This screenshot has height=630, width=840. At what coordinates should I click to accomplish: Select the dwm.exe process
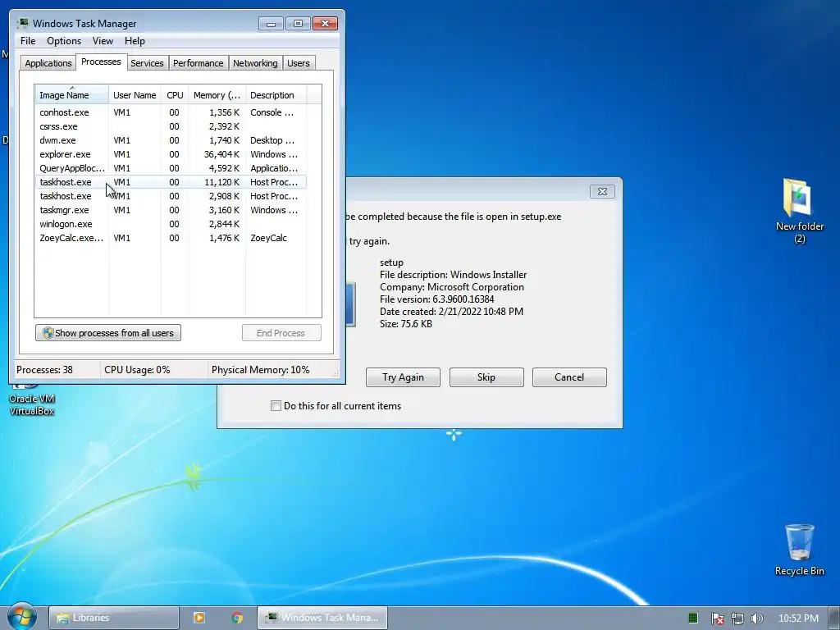(x=171, y=140)
